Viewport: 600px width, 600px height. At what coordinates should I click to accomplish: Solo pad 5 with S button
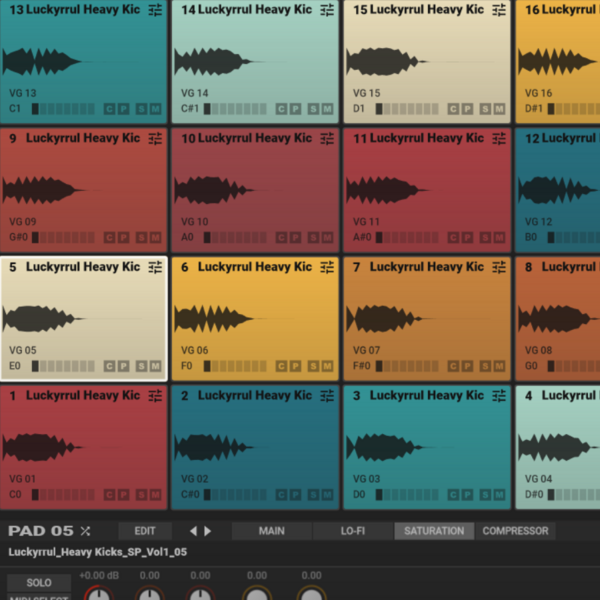142,366
